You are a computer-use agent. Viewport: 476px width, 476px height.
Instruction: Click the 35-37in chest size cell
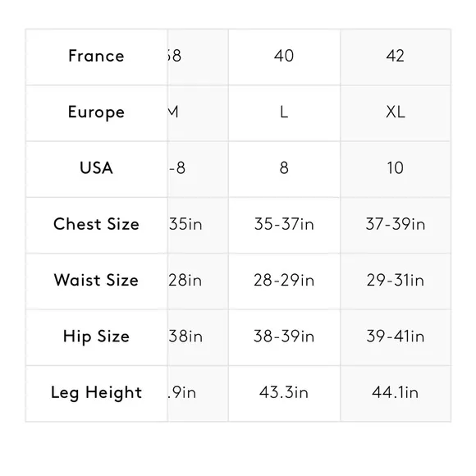point(284,226)
